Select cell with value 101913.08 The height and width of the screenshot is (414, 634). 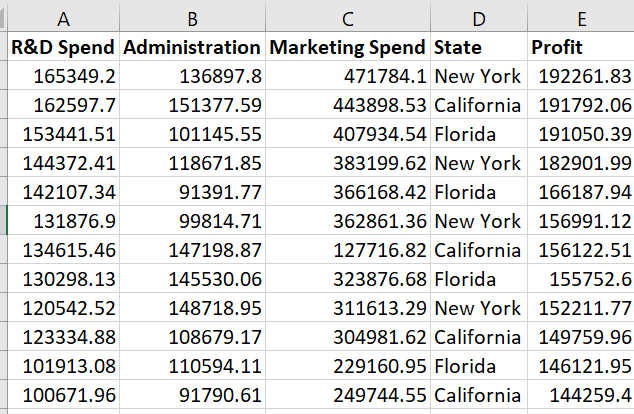[63, 365]
